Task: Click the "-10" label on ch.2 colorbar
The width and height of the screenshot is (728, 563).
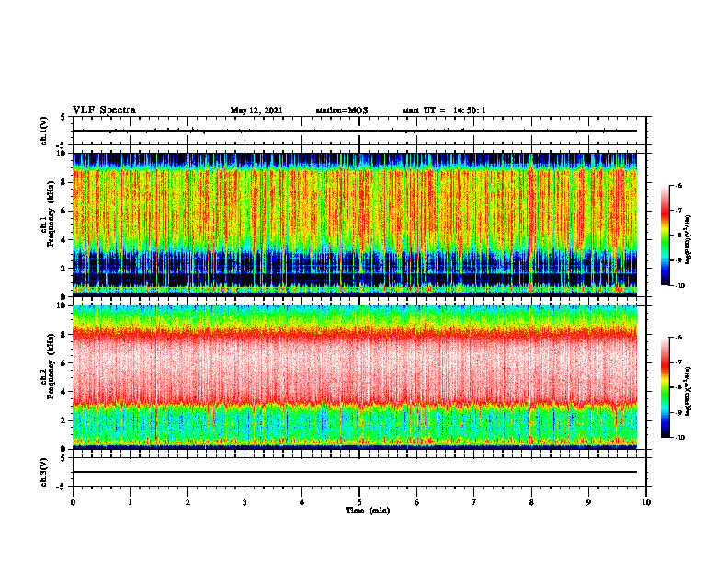Action: pyautogui.click(x=679, y=438)
